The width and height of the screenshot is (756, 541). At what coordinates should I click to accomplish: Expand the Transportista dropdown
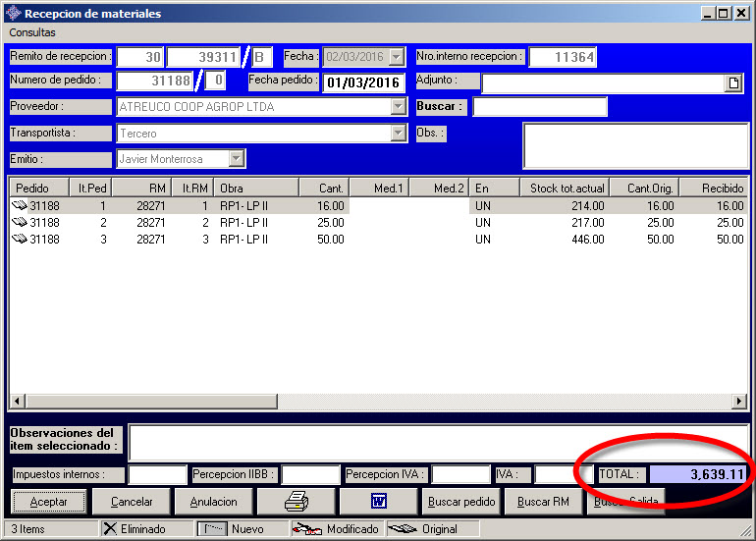point(398,134)
